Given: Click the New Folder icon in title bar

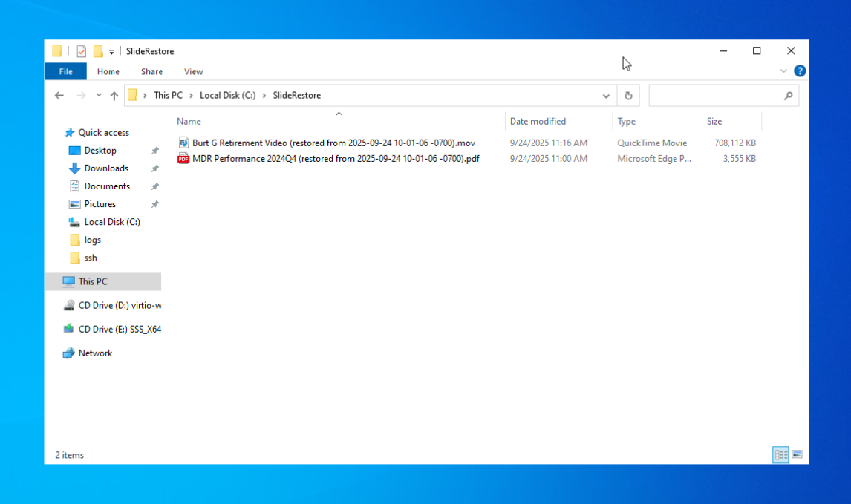Looking at the screenshot, I should pyautogui.click(x=98, y=51).
